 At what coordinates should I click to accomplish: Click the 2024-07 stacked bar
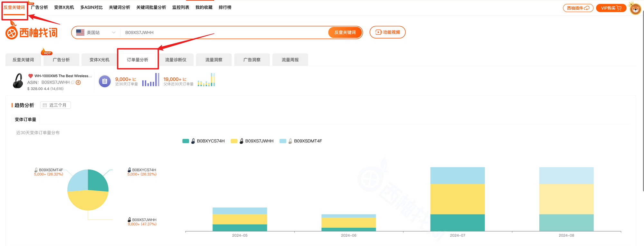458,199
